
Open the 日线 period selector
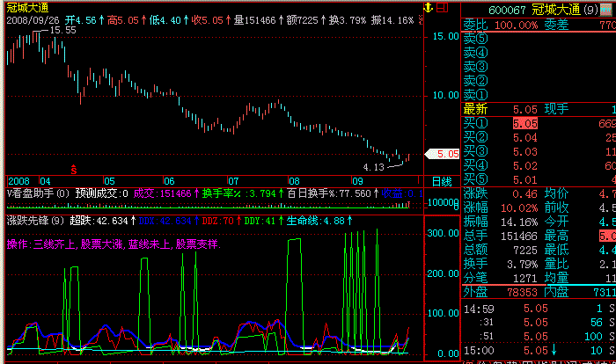[x=442, y=182]
